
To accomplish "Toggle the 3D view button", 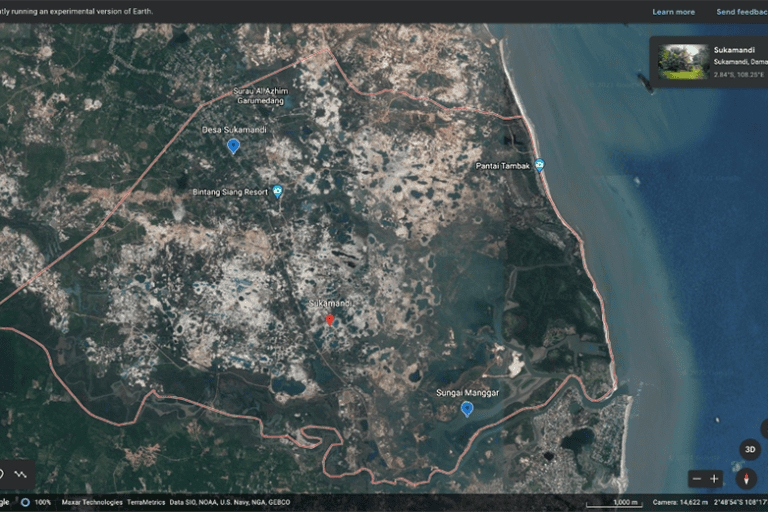I will [x=750, y=450].
